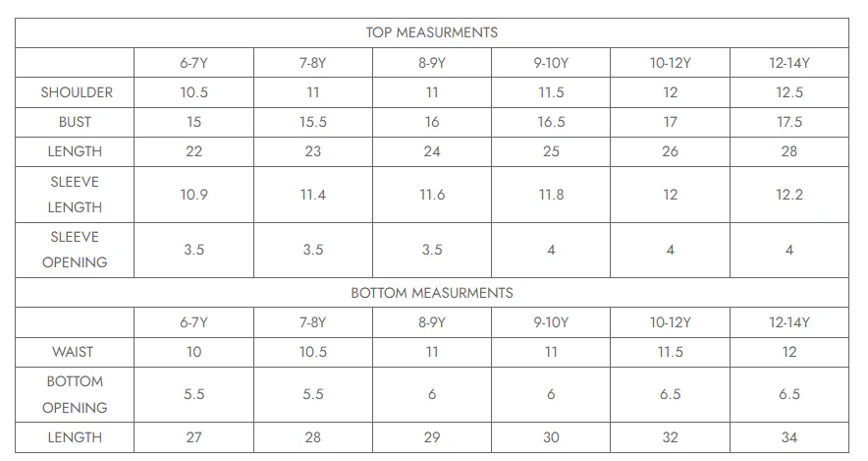Select the BUST row label
This screenshot has height=461, width=868.
(75, 122)
